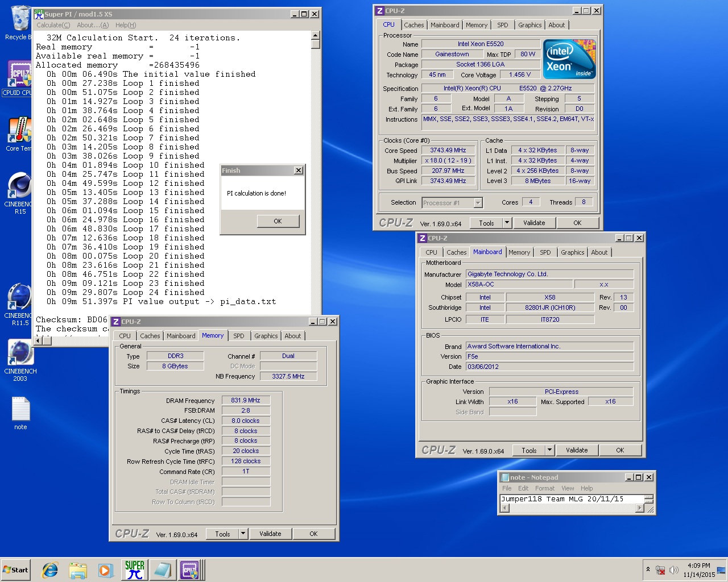The width and height of the screenshot is (728, 582).
Task: Click the Super PI title bar icon
Action: point(39,14)
